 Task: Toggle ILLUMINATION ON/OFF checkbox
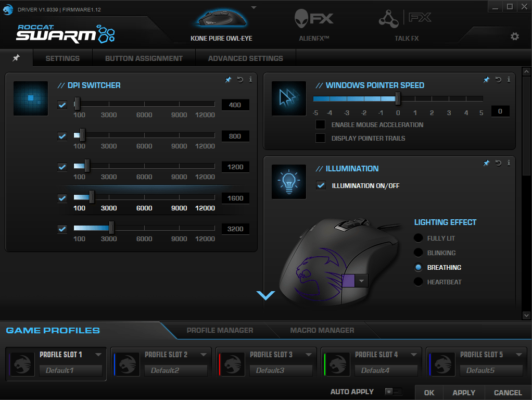321,185
